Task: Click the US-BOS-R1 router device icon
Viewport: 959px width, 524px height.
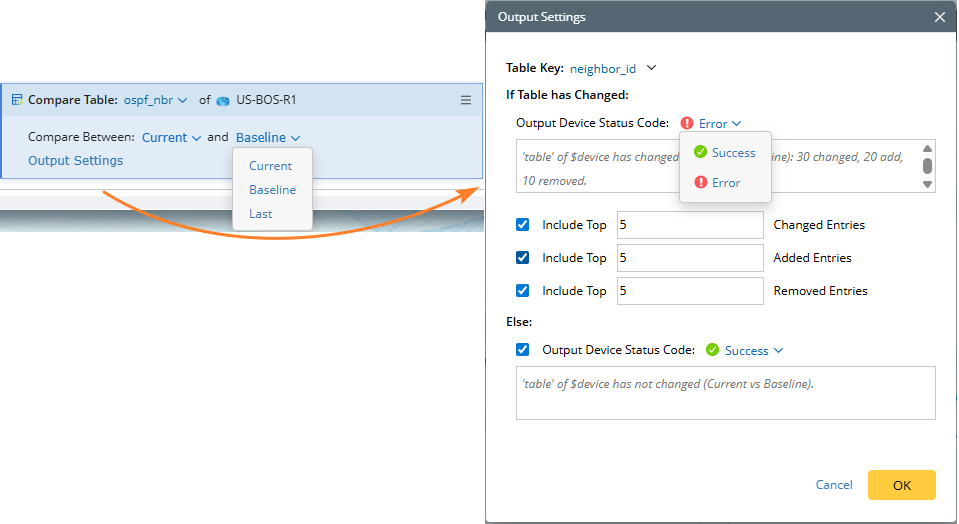Action: pyautogui.click(x=223, y=100)
